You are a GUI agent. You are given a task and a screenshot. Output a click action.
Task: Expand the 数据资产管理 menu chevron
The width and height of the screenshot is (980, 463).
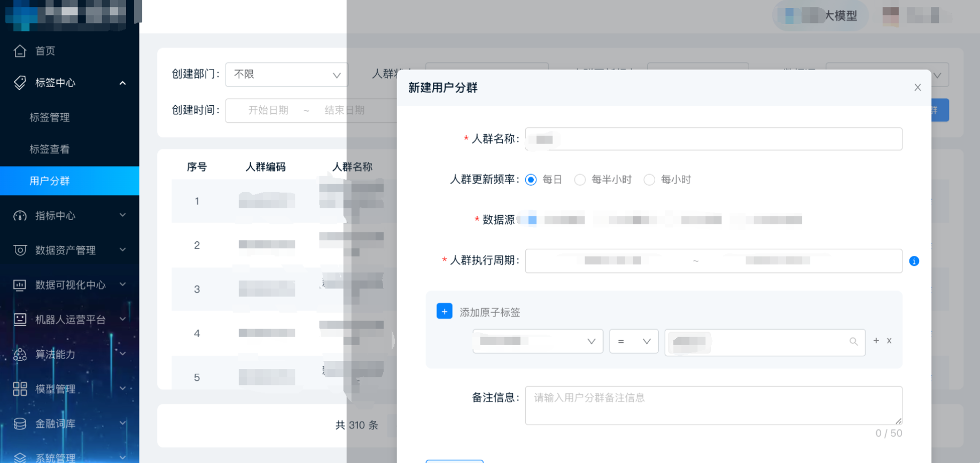pos(123,249)
